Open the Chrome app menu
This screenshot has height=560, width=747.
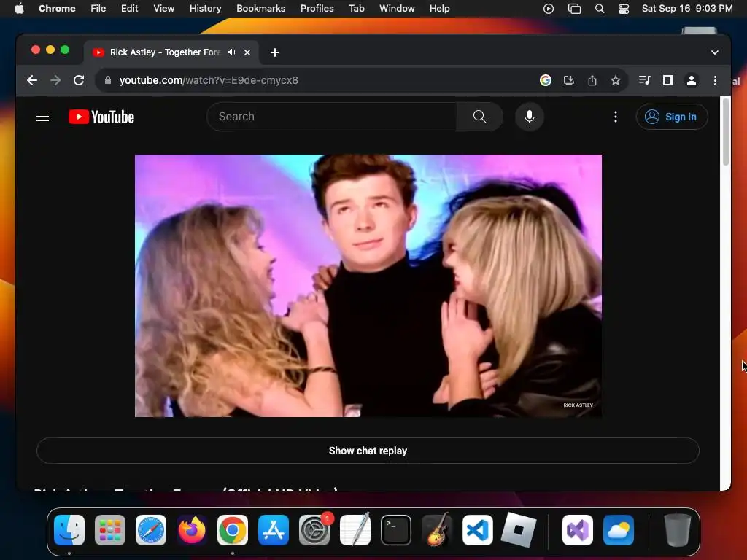(x=57, y=9)
